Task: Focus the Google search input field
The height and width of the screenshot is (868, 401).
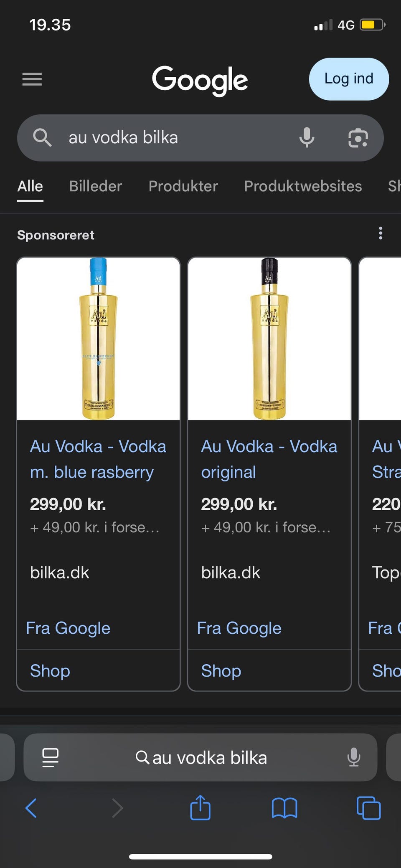Action: pyautogui.click(x=175, y=138)
